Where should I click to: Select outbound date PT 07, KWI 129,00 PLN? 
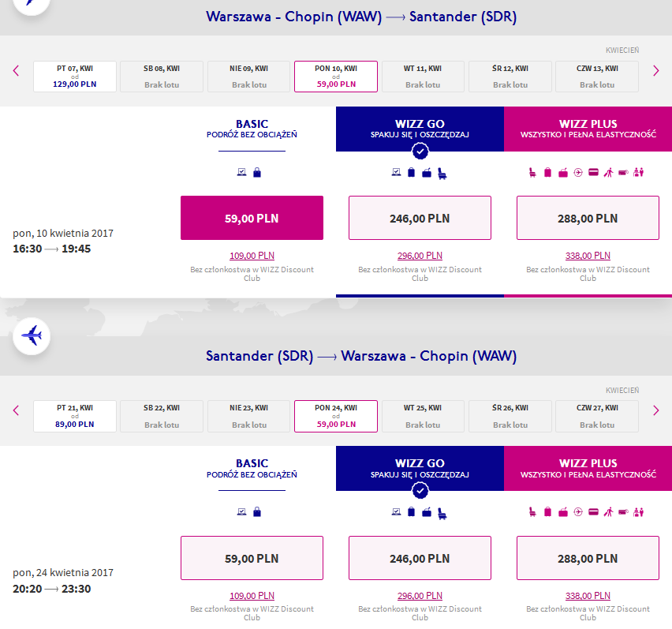[75, 77]
